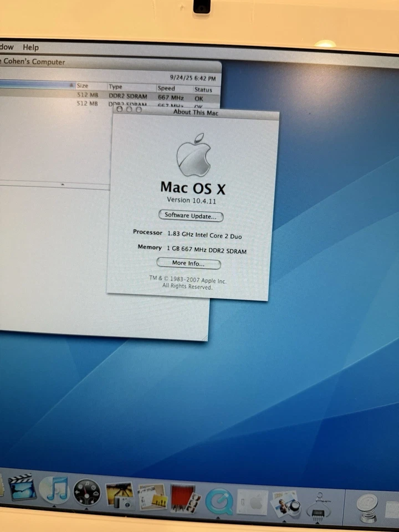399x532 pixels.
Task: Click the spring web-link dock icon
Action: pos(367,508)
